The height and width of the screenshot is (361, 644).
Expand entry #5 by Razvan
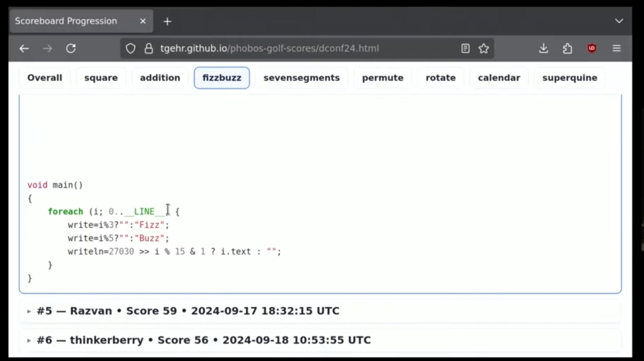(x=187, y=311)
